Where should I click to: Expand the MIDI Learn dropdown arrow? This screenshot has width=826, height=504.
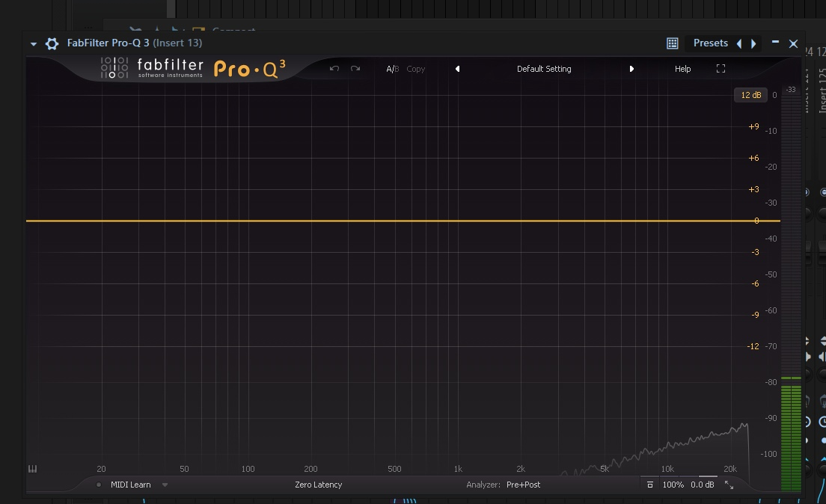tap(165, 485)
